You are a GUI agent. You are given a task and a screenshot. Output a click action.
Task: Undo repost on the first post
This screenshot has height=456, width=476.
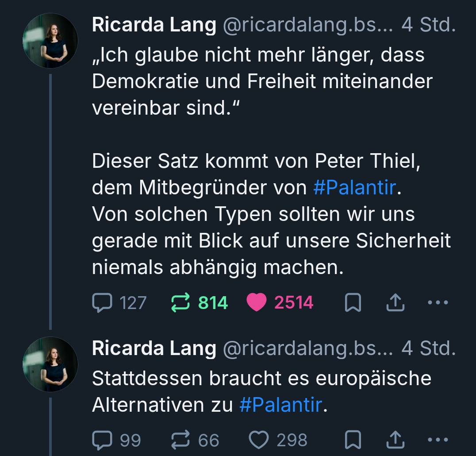[180, 303]
